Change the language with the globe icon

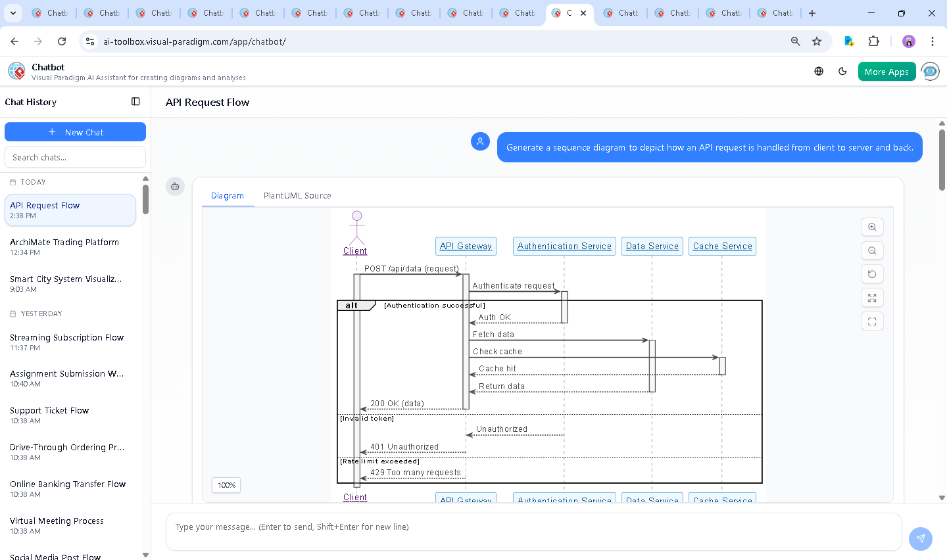point(819,72)
